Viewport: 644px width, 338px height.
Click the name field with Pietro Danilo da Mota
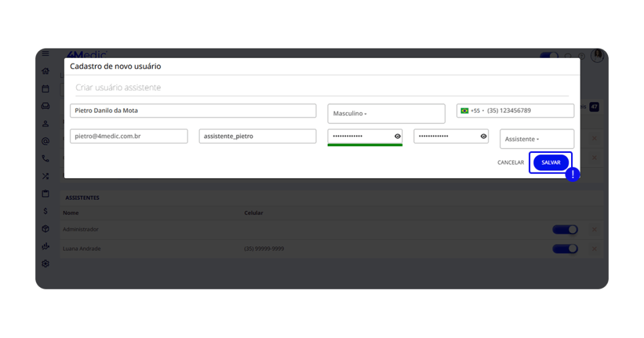(192, 111)
